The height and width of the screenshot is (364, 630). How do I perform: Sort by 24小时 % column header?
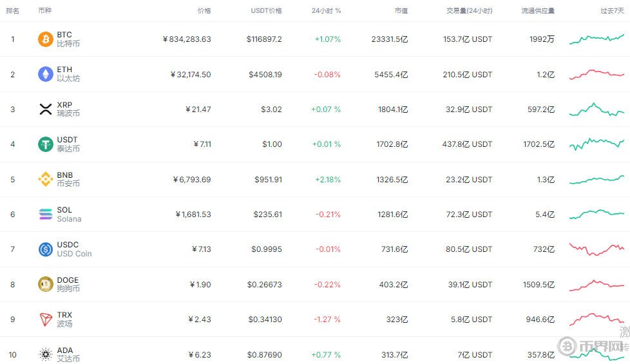click(x=326, y=11)
